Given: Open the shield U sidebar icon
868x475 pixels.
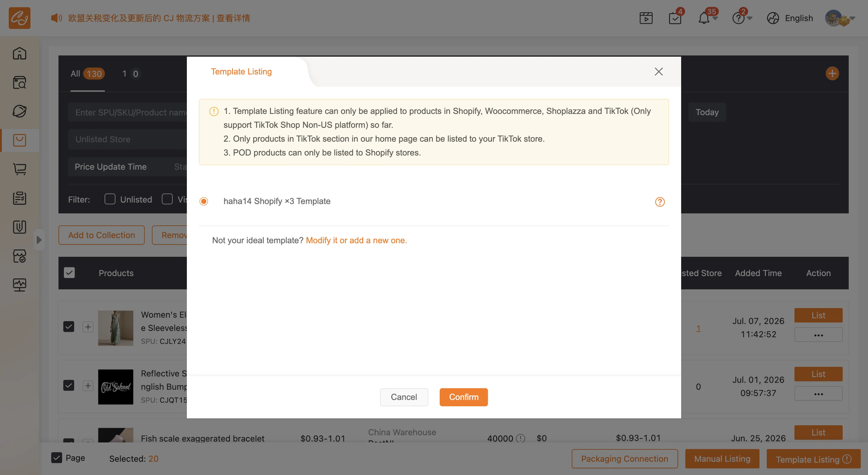Looking at the screenshot, I should point(20,227).
